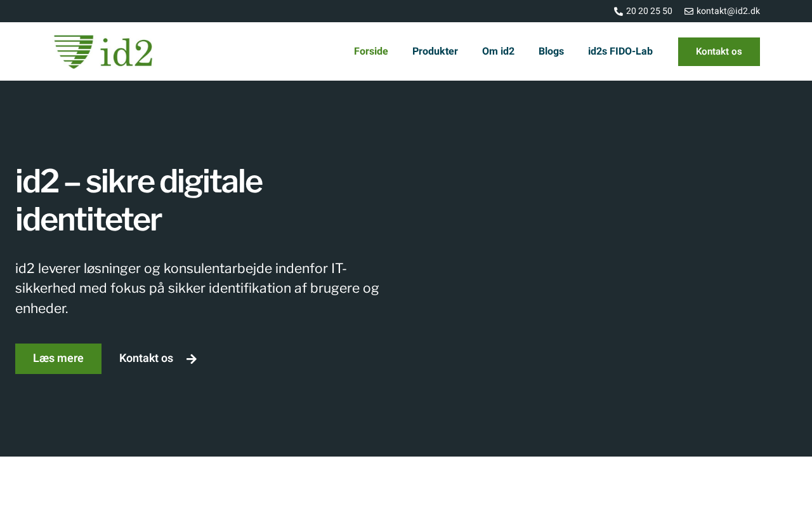Click the phone icon in the top bar
Viewport: 812px width, 508px height.
pyautogui.click(x=618, y=11)
